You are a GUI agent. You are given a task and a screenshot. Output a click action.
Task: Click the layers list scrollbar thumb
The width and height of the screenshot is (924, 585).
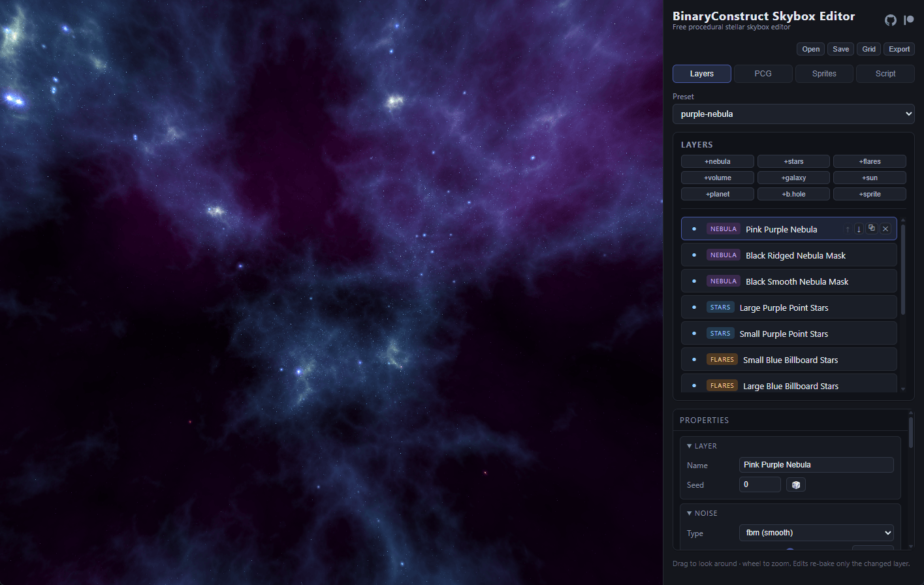pos(903,270)
